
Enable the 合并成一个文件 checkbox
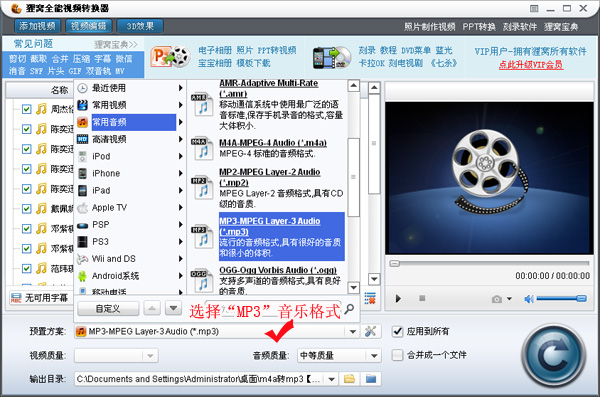tap(398, 355)
